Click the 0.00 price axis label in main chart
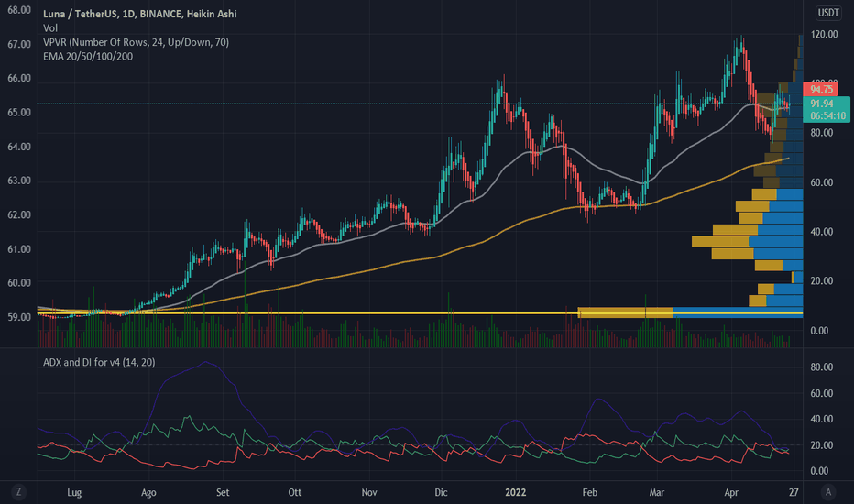This screenshot has height=504, width=854. pos(819,330)
